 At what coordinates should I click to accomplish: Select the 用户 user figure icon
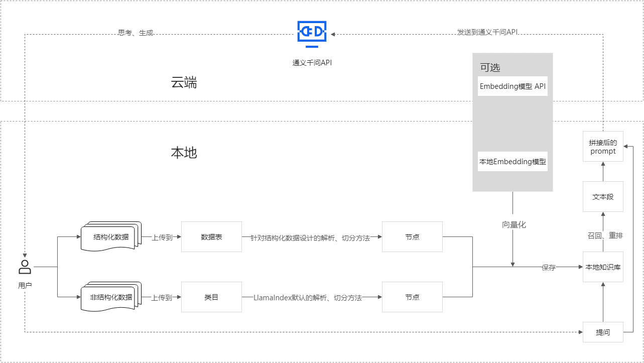pyautogui.click(x=24, y=266)
